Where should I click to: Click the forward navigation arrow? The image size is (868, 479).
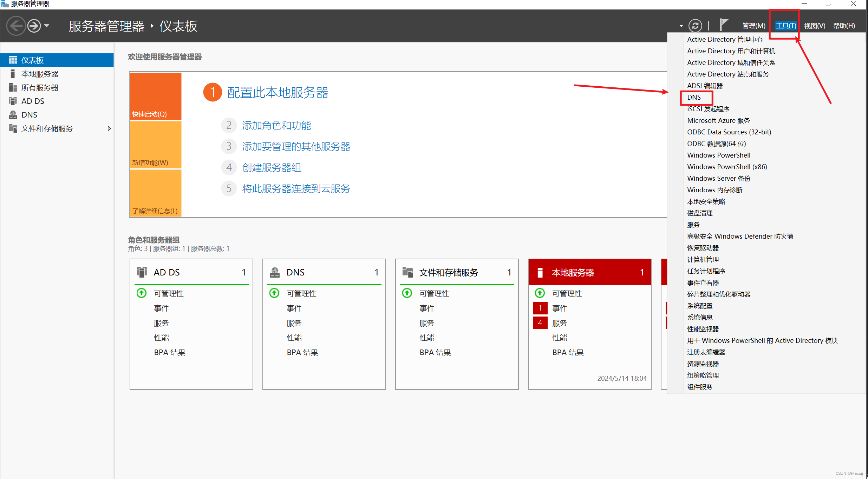click(x=34, y=26)
